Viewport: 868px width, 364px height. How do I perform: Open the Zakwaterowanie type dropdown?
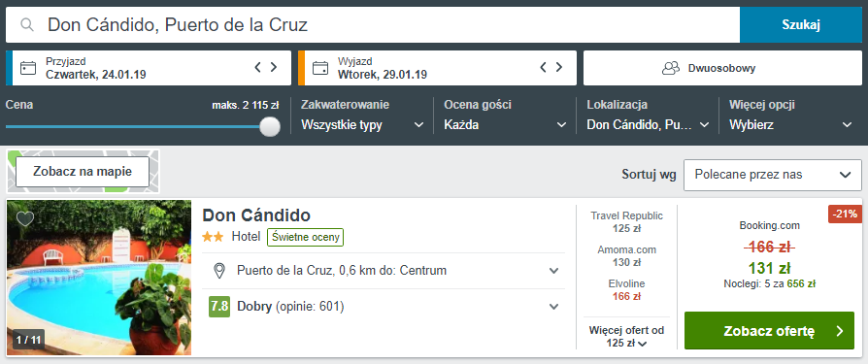[x=362, y=116]
